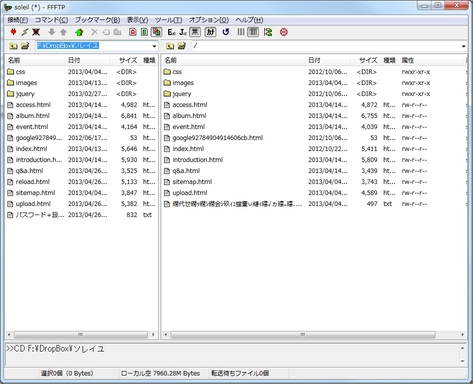
Task: Expand the local path dropdown
Action: [154, 46]
